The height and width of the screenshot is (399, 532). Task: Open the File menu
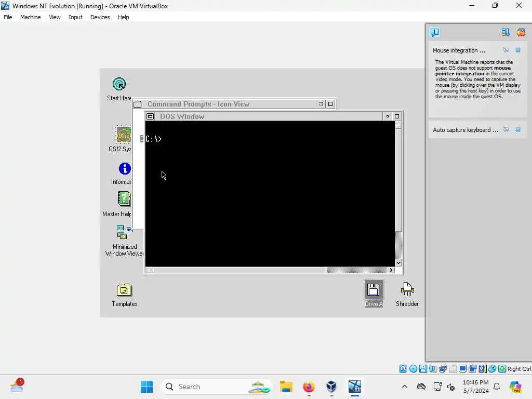point(8,17)
